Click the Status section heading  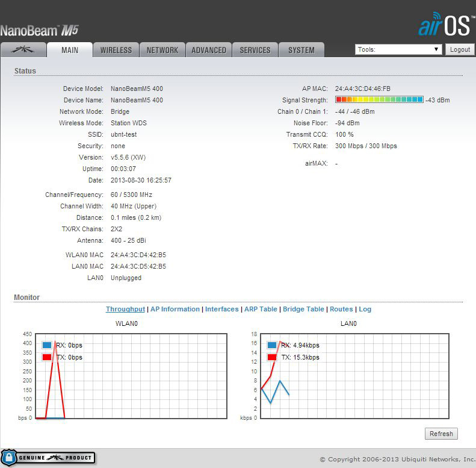pos(25,71)
